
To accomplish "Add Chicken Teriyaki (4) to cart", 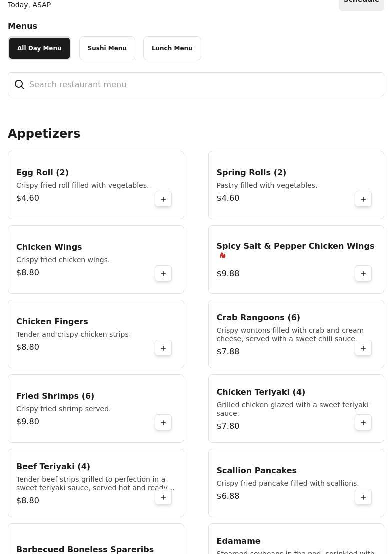I will click(363, 423).
